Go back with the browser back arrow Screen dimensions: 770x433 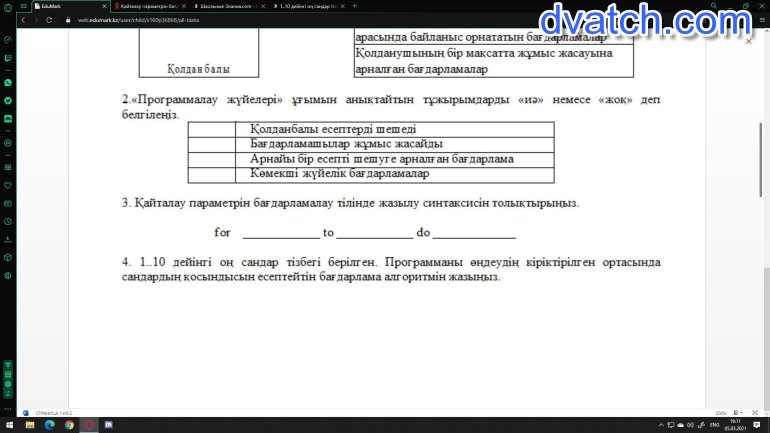pos(23,20)
